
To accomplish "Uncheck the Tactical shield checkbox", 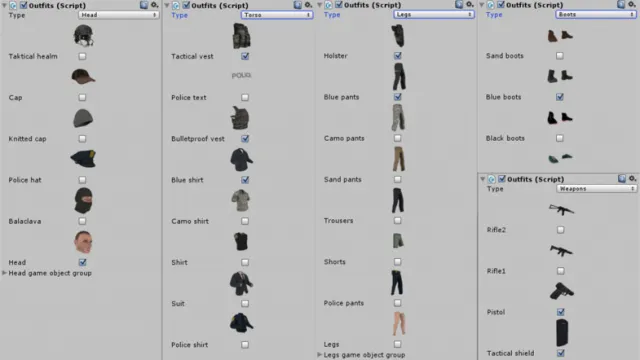I will click(x=561, y=353).
